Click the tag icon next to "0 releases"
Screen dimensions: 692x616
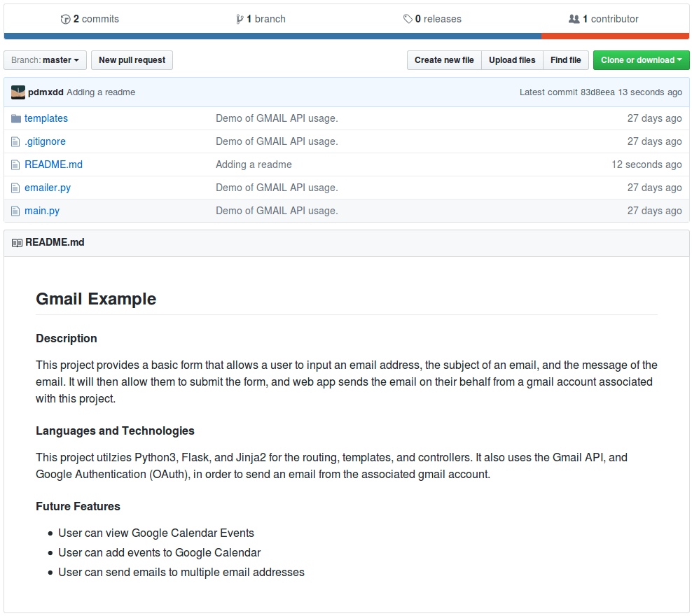pyautogui.click(x=408, y=19)
